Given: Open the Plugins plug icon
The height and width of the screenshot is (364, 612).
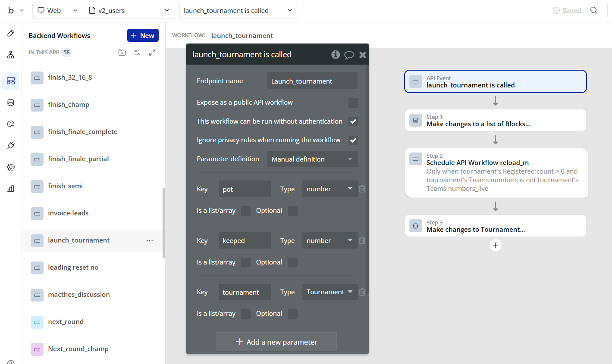Looking at the screenshot, I should pos(11,146).
